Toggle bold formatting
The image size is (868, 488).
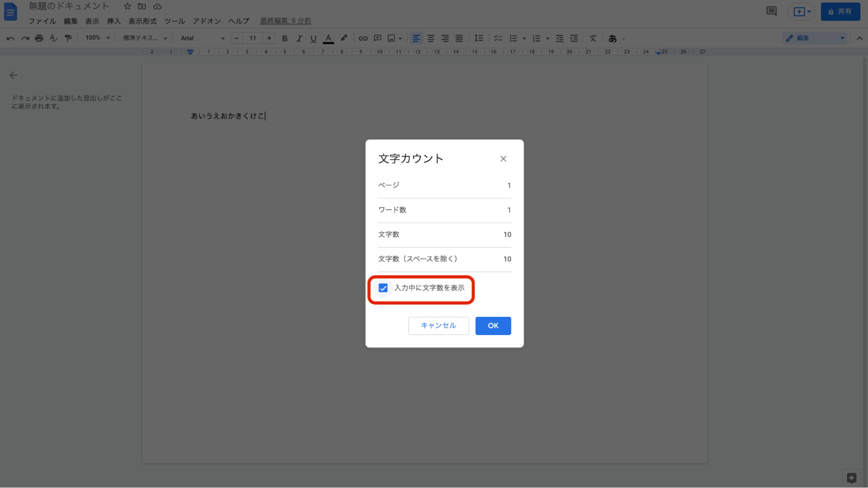(285, 38)
